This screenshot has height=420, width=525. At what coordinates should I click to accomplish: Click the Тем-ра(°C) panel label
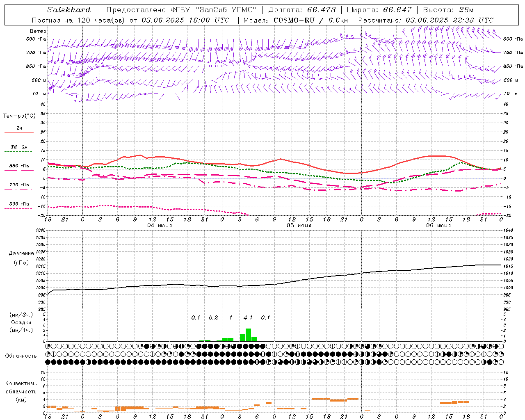19,116
